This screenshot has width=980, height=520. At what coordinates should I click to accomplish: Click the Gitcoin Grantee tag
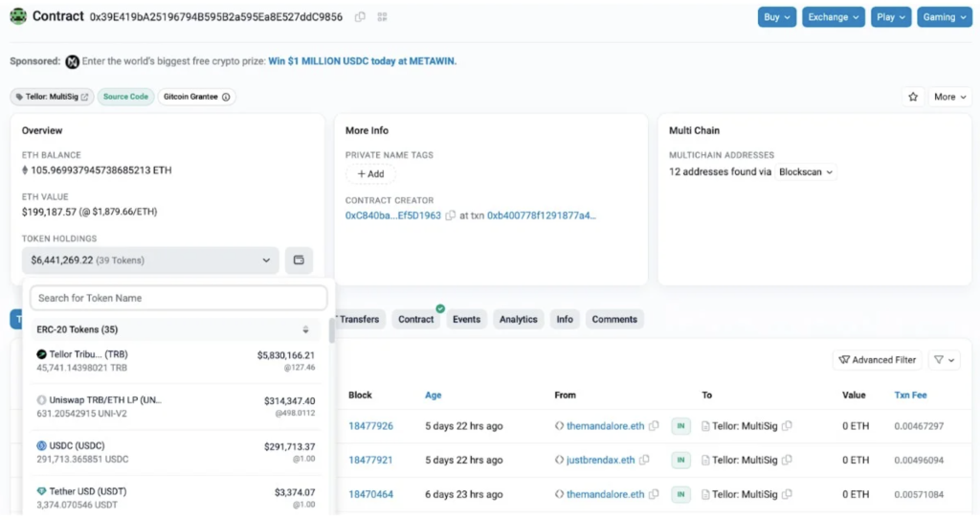click(196, 97)
